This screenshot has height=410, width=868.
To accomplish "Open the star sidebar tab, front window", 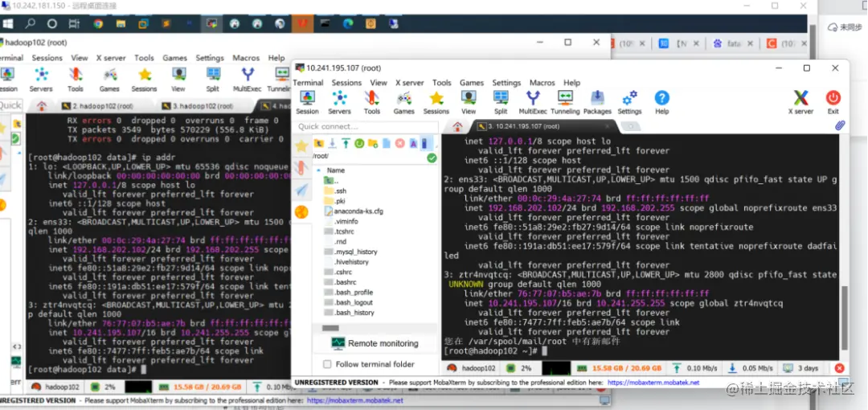I will (x=301, y=146).
